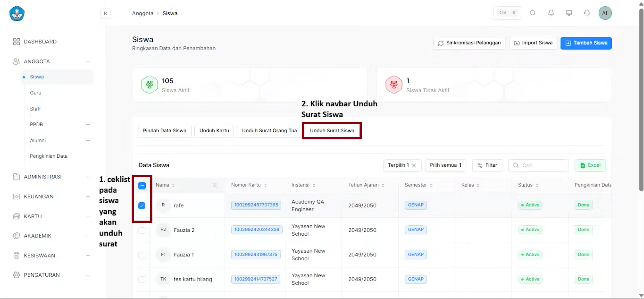Click the R avatar for rafe
Image resolution: width=644 pixels, height=299 pixels.
[x=163, y=205]
